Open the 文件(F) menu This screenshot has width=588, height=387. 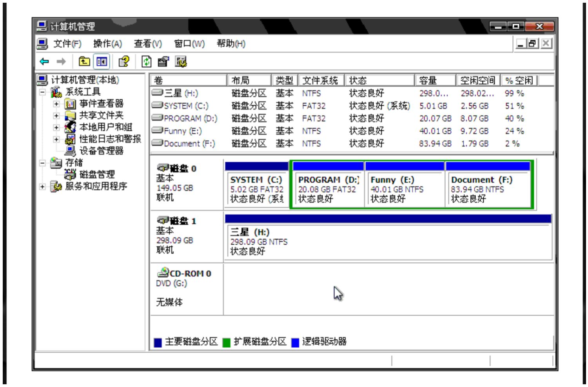(67, 44)
